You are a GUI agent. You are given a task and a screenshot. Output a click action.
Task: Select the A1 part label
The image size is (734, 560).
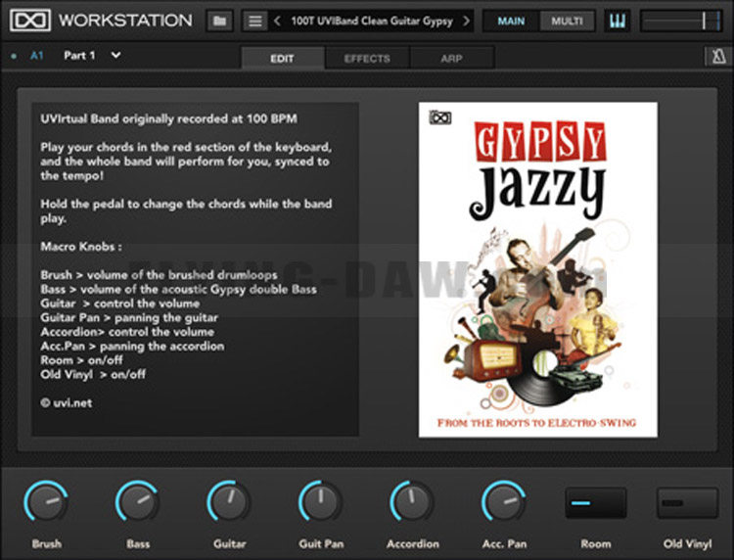[36, 56]
